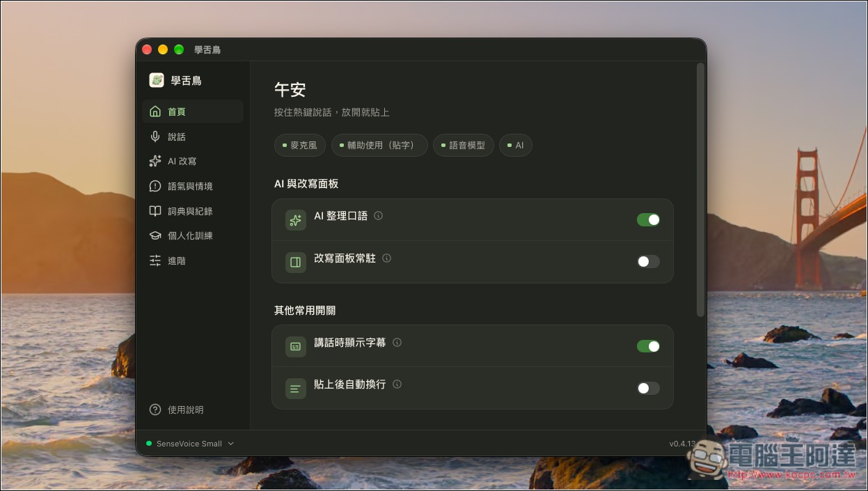Go to AI 改寫 in sidebar

pyautogui.click(x=193, y=161)
